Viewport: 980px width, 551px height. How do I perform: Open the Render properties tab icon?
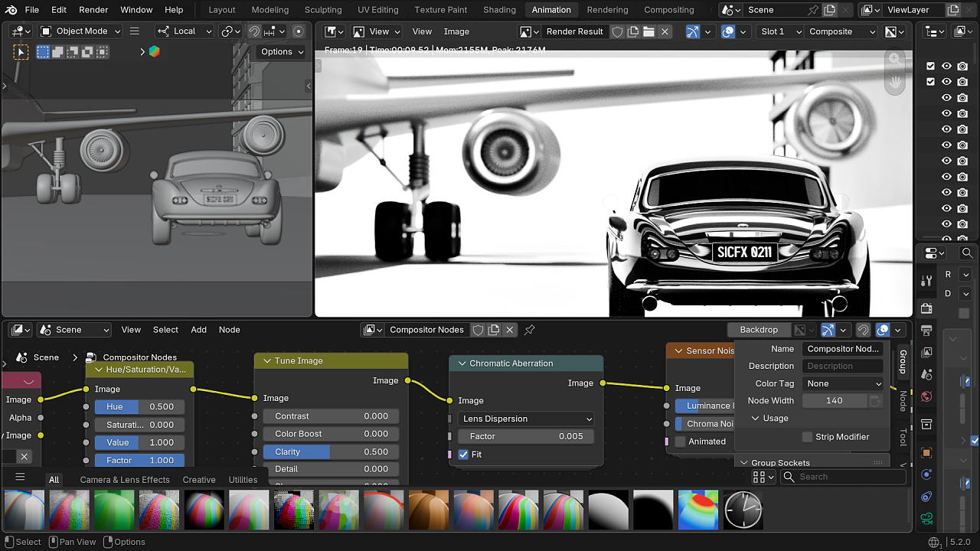pos(926,308)
